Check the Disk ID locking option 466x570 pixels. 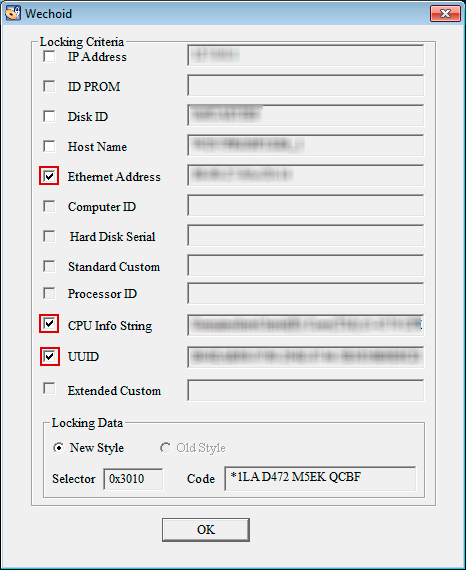49,116
